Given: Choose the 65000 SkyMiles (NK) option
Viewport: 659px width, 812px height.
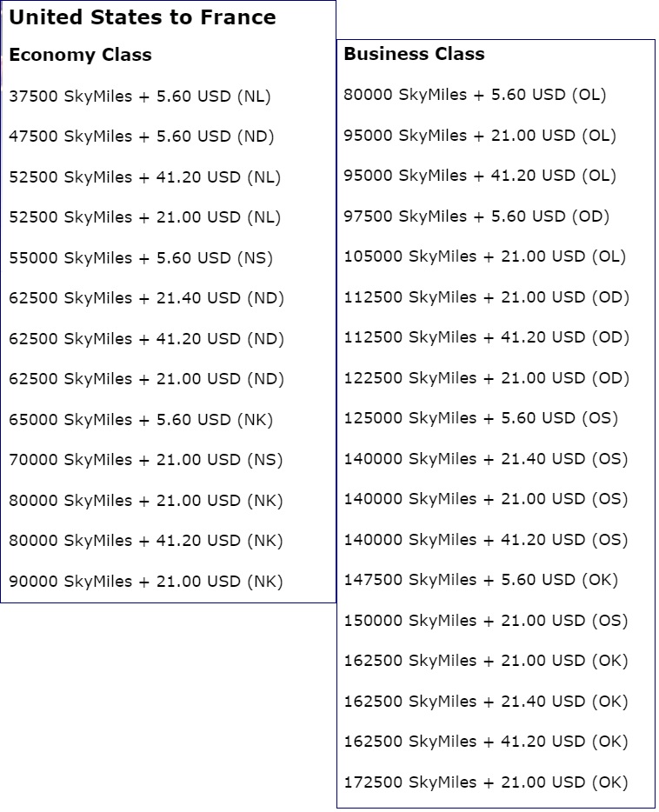Looking at the screenshot, I should 141,420.
